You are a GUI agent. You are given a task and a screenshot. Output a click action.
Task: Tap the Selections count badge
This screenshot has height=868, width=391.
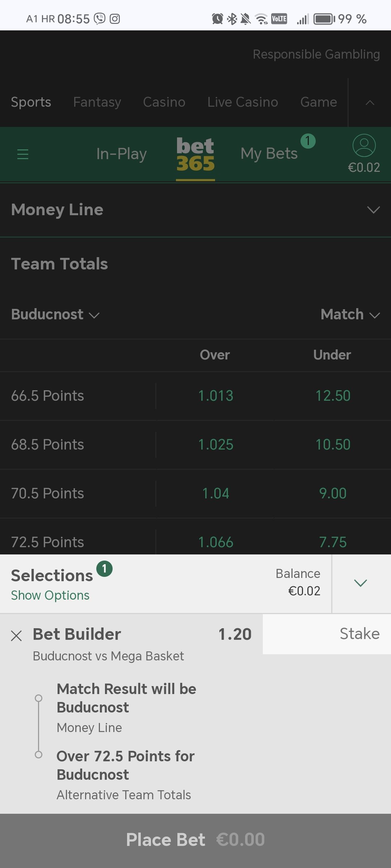tap(104, 569)
